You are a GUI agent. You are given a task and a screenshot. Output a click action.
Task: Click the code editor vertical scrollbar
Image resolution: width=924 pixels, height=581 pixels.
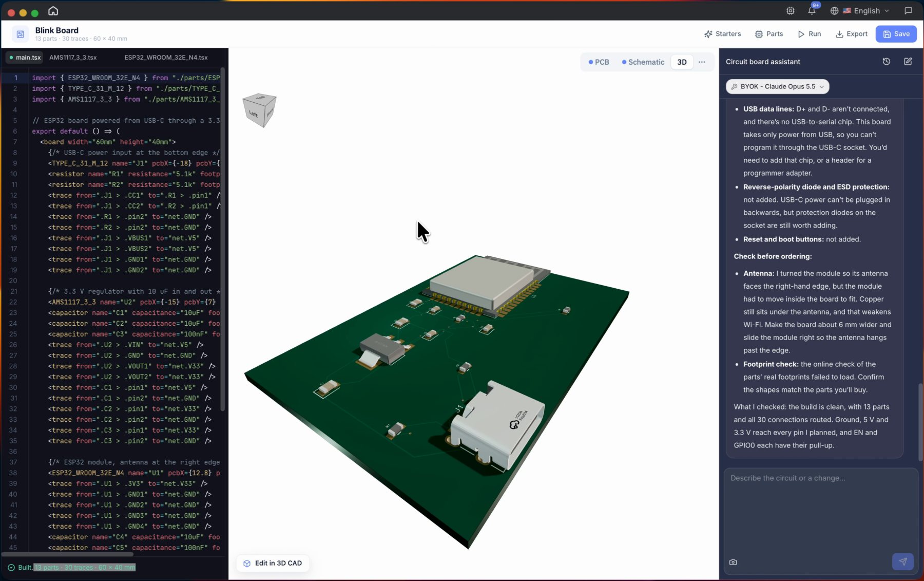tap(223, 239)
